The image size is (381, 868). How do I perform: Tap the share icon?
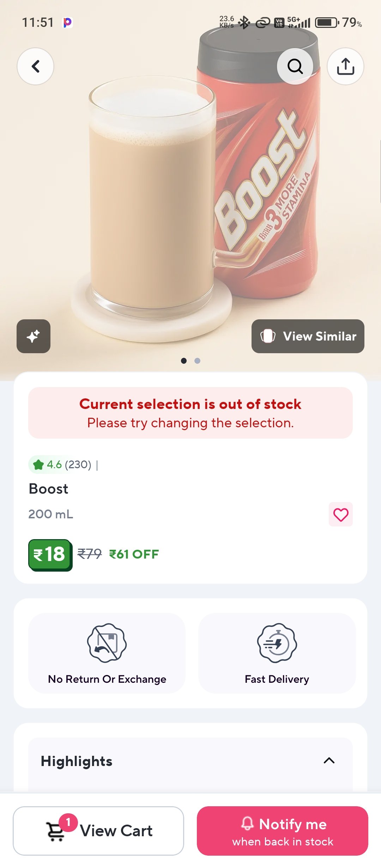pos(345,66)
